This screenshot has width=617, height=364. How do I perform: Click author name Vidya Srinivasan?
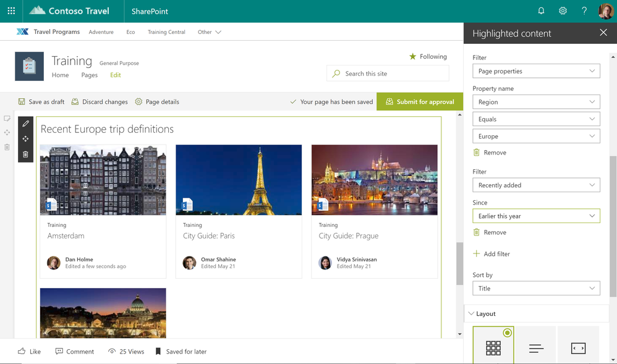357,260
